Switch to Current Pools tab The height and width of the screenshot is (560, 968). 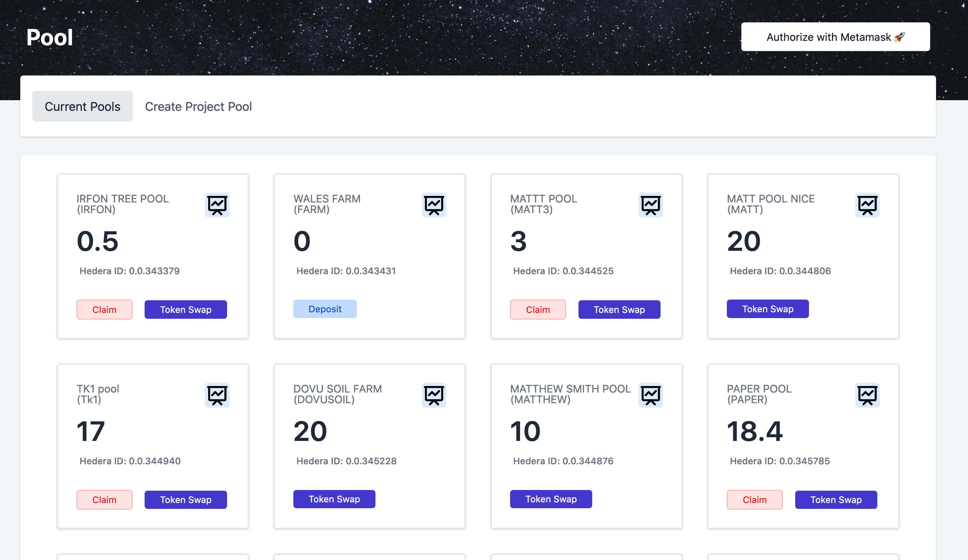tap(82, 106)
